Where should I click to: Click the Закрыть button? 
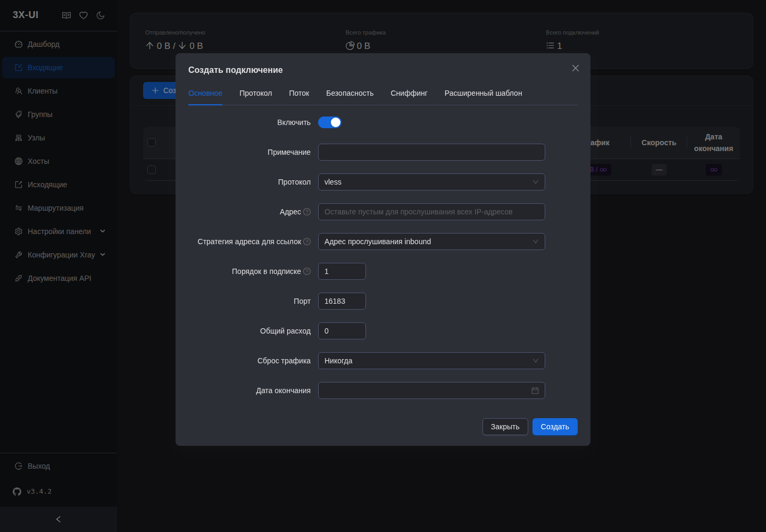[x=505, y=427]
